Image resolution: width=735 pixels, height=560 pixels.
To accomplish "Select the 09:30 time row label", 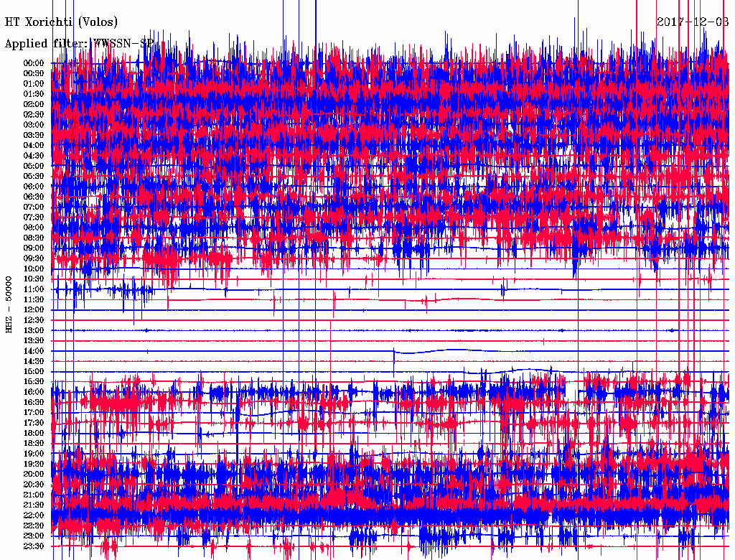I will [34, 258].
